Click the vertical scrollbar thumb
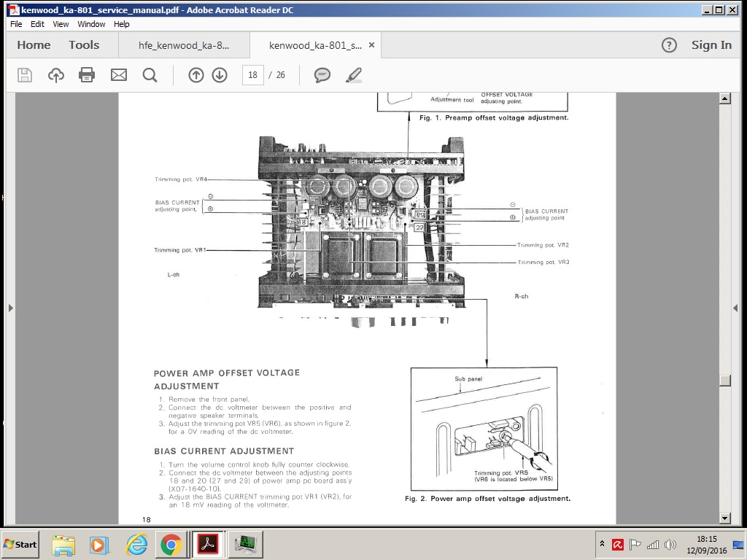Image resolution: width=747 pixels, height=560 pixels. click(x=724, y=380)
